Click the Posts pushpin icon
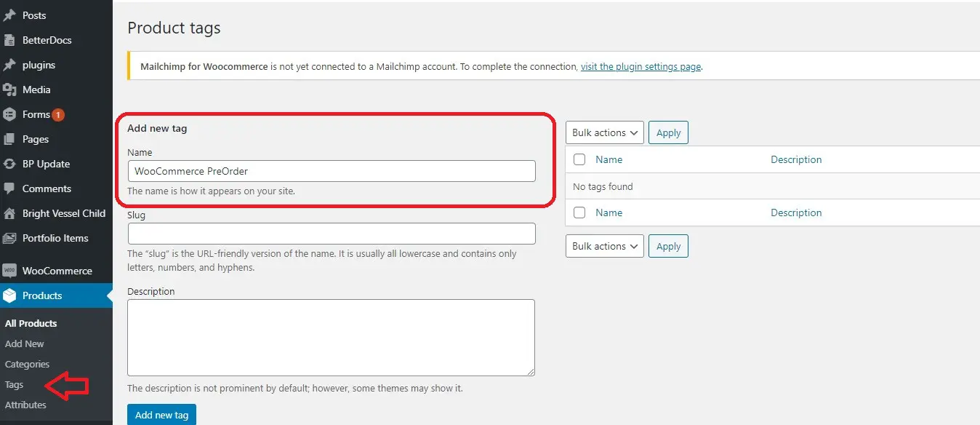Viewport: 980px width, 425px height. click(x=9, y=15)
